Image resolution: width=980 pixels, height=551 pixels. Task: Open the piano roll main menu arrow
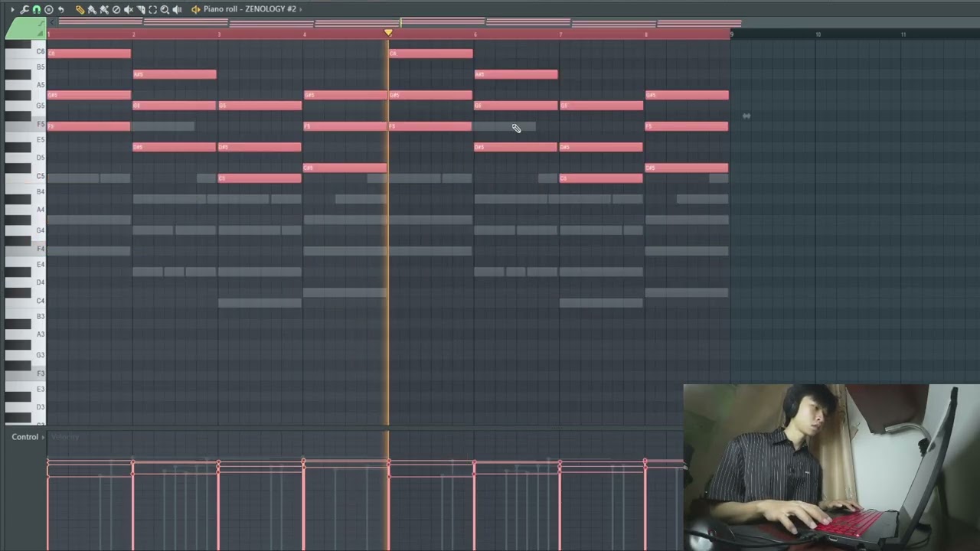pyautogui.click(x=12, y=10)
